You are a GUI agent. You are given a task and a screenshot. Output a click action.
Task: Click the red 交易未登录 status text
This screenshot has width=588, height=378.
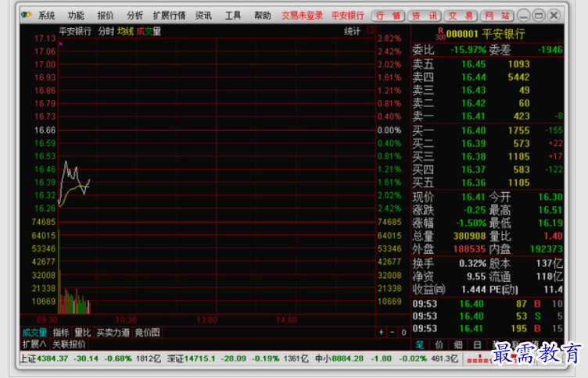303,16
